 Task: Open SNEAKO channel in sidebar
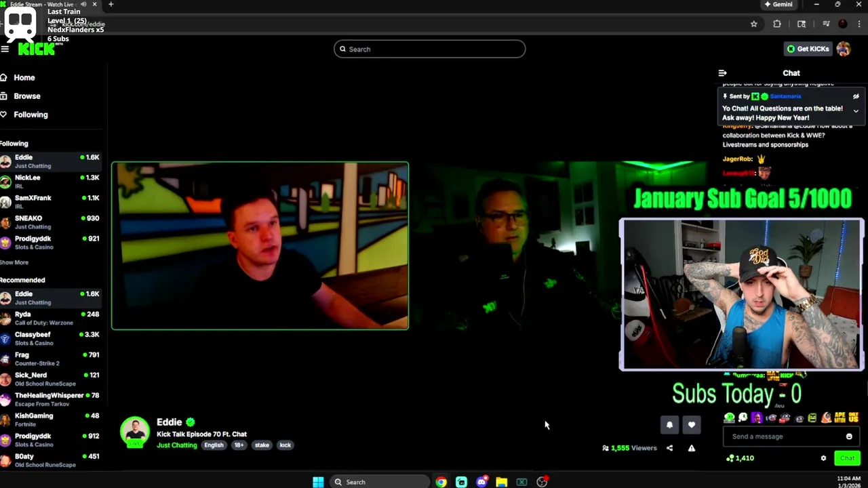pos(51,222)
